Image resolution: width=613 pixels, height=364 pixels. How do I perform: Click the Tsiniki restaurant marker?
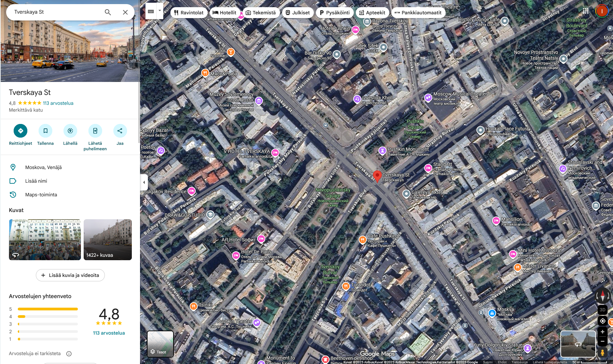[x=194, y=306]
